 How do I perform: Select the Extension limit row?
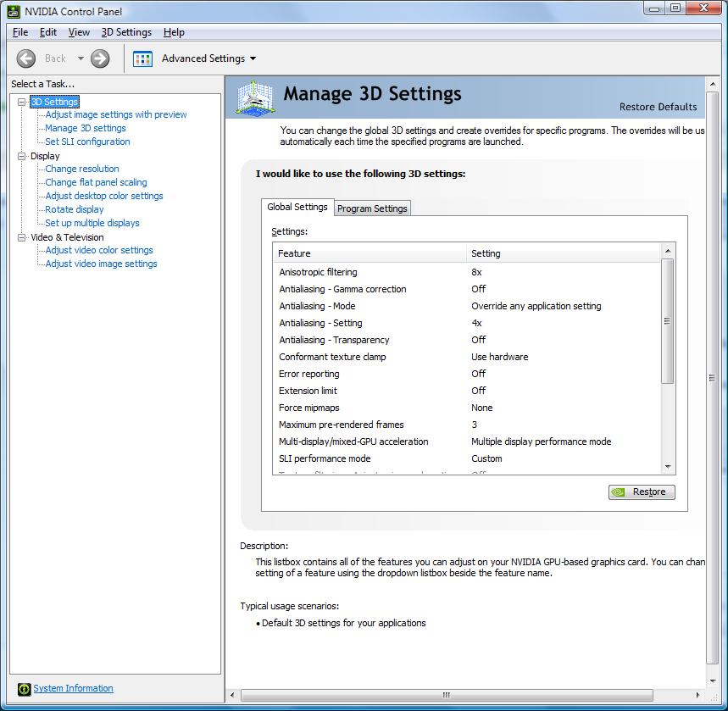pos(467,391)
